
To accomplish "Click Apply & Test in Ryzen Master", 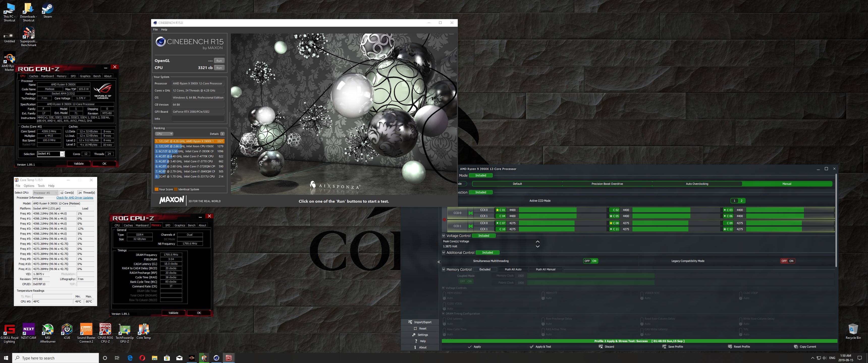I will pyautogui.click(x=540, y=347).
